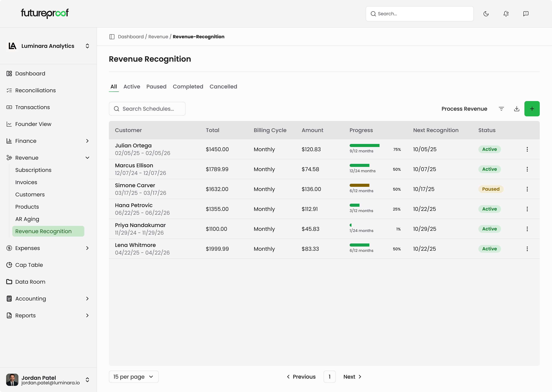Open Cap Table in the sidebar
The image size is (552, 392).
(29, 265)
